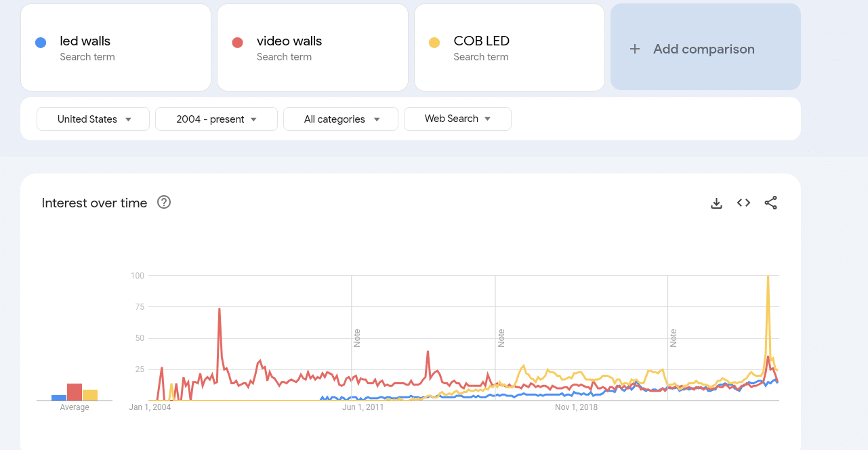Click the embed code icon
Viewport: 868px width, 450px height.
coord(743,203)
